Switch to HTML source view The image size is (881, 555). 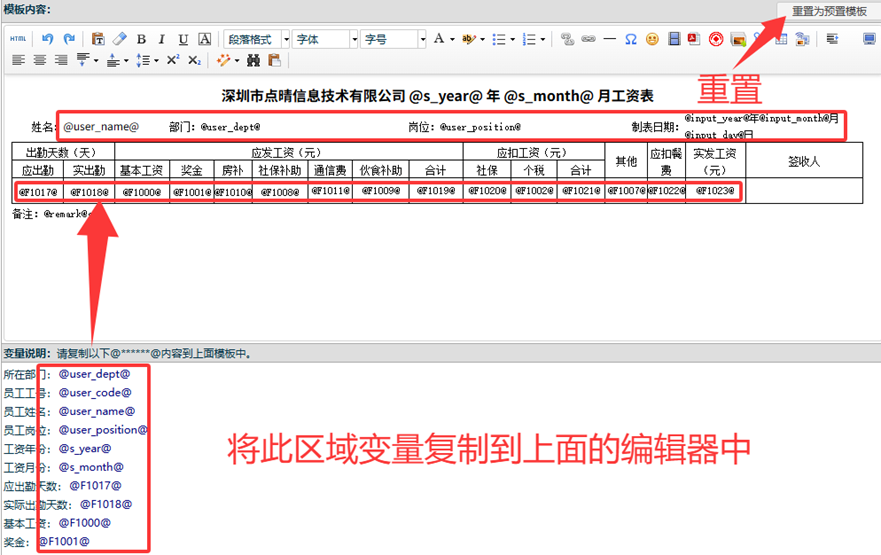coord(18,39)
